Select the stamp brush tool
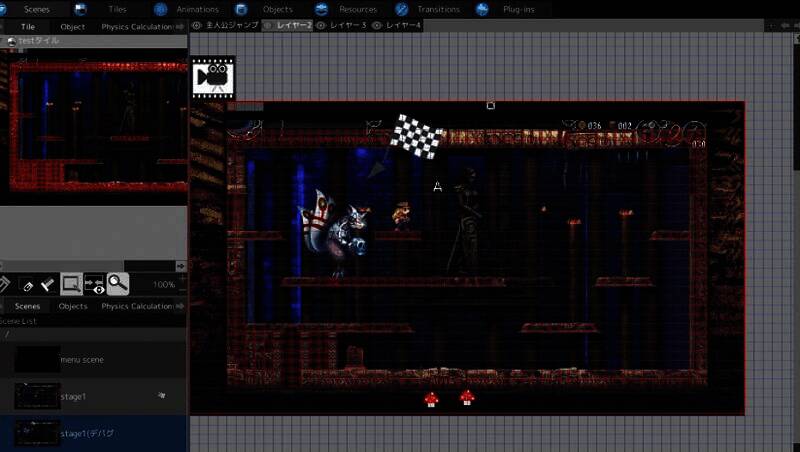Screen dimensions: 800x452 (x=47, y=285)
